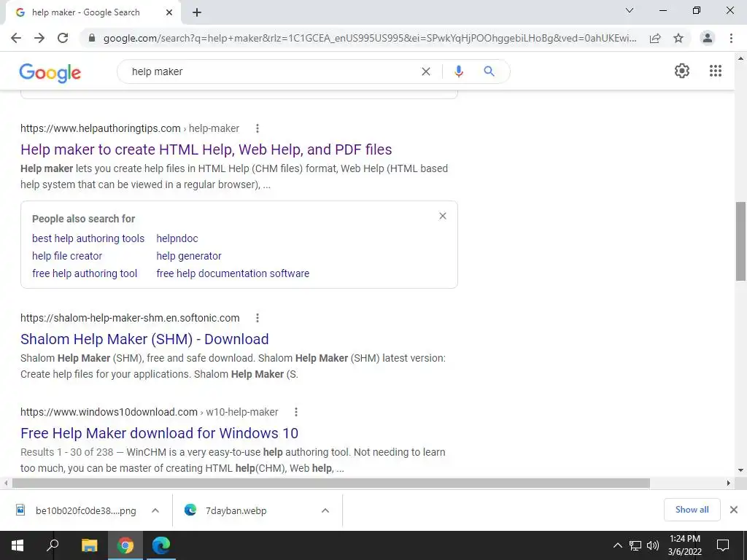Go back to the previous page

click(x=16, y=38)
